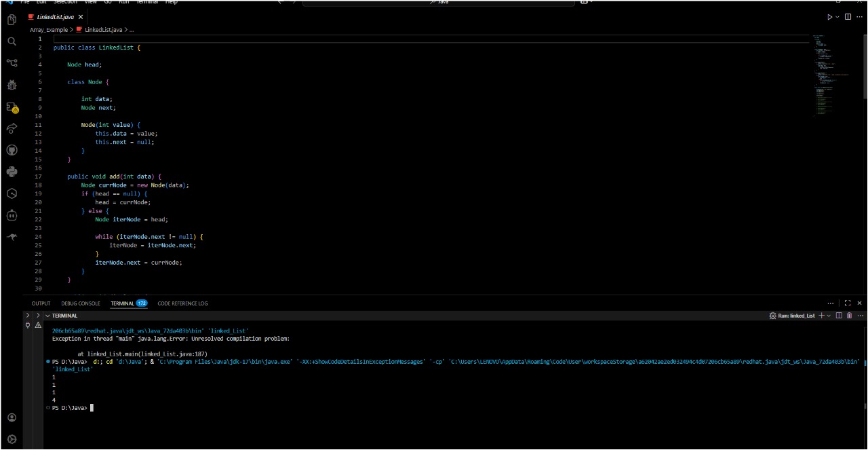This screenshot has width=868, height=450.
Task: Kill terminal using the trash icon
Action: pos(849,316)
